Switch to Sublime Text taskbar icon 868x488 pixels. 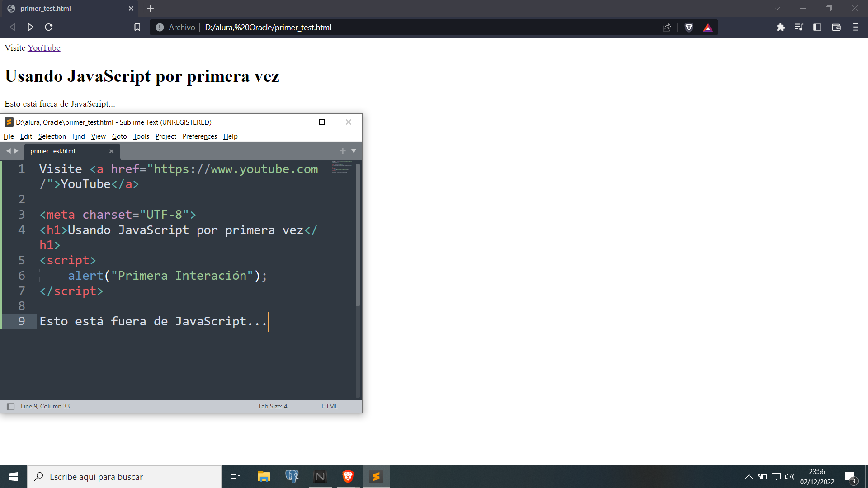click(x=376, y=477)
